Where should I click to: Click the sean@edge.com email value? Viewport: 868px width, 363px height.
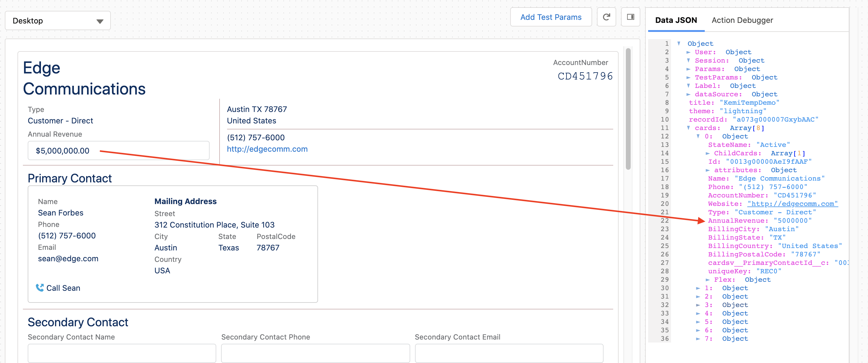[68, 259]
